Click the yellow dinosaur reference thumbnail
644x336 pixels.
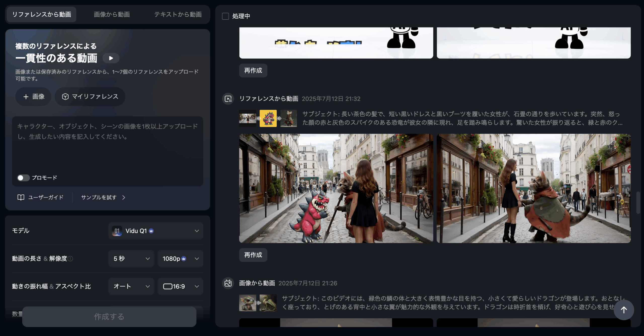click(x=268, y=118)
